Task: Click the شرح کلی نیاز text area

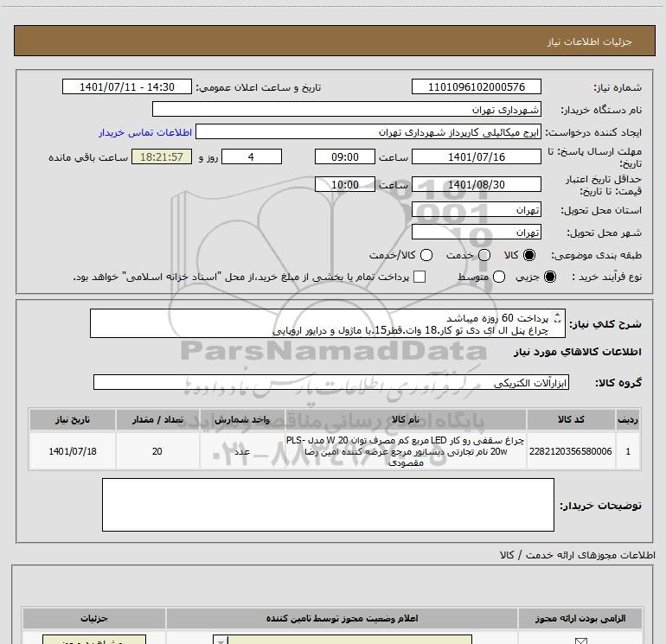Action: [x=328, y=323]
